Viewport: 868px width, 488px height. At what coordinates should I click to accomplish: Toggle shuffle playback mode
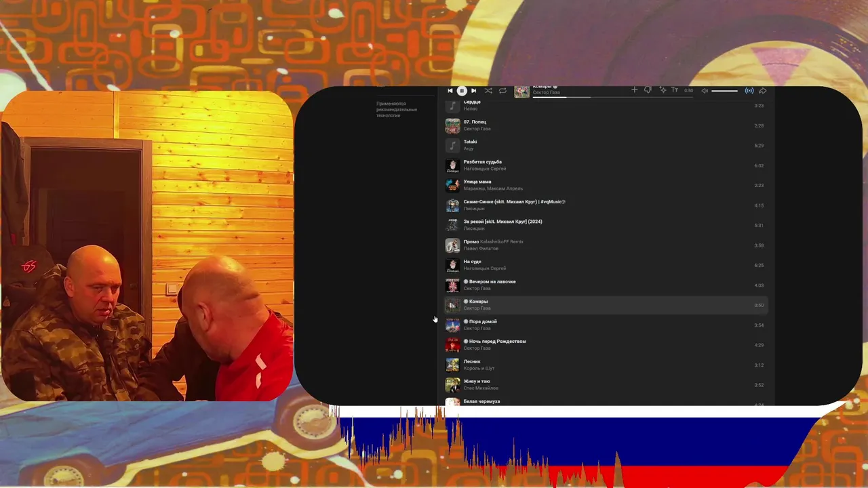[x=488, y=91]
